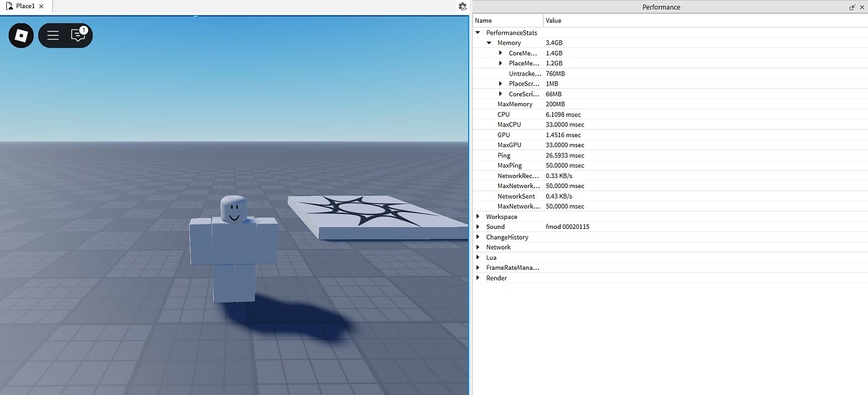Collapse the Memory section
This screenshot has width=868, height=395.
click(x=489, y=42)
